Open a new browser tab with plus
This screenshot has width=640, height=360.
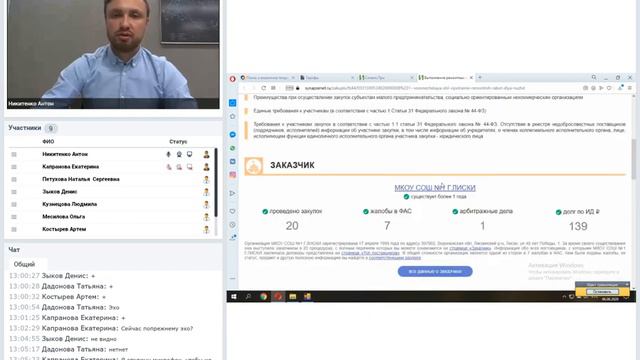pos(480,78)
